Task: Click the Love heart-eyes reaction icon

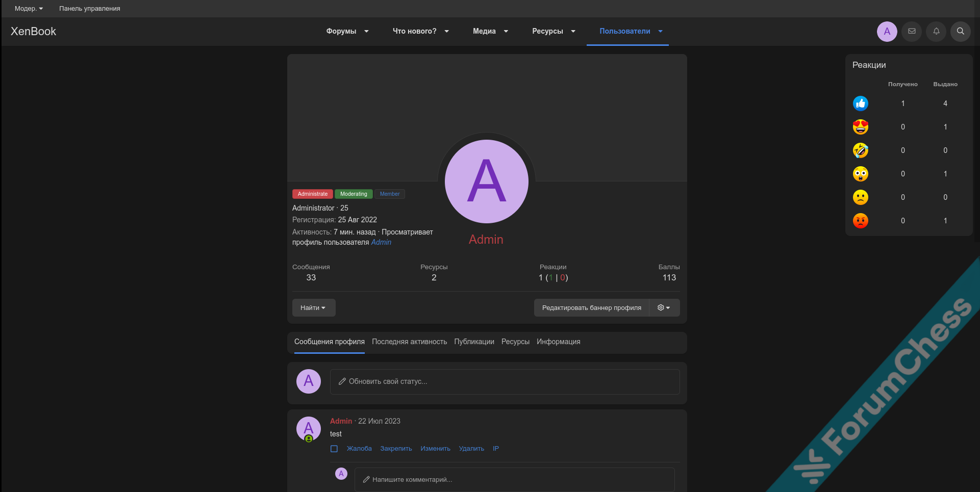Action: pyautogui.click(x=861, y=127)
